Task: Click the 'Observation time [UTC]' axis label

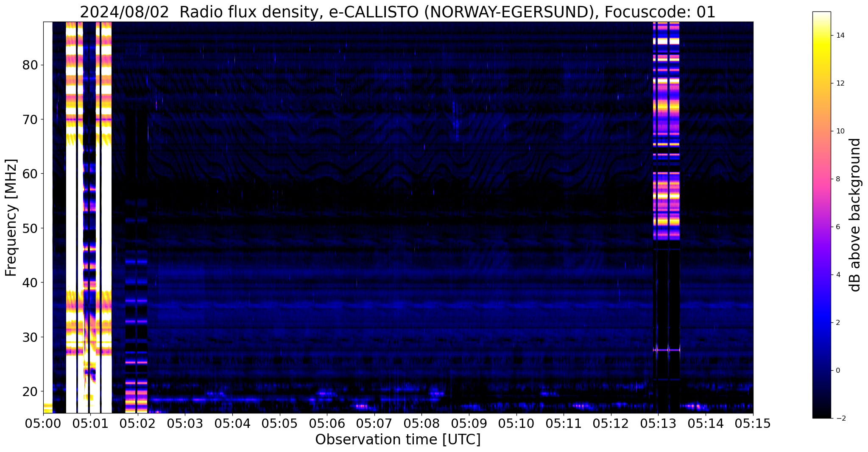Action: coord(398,440)
